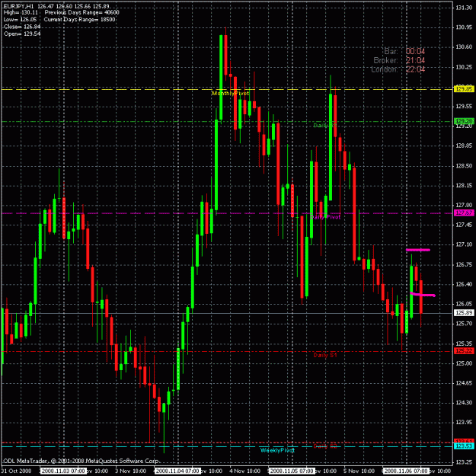Screen dimensions: 476x476
Task: Select the cyan WeeklyPivot label
Action: [x=277, y=451]
